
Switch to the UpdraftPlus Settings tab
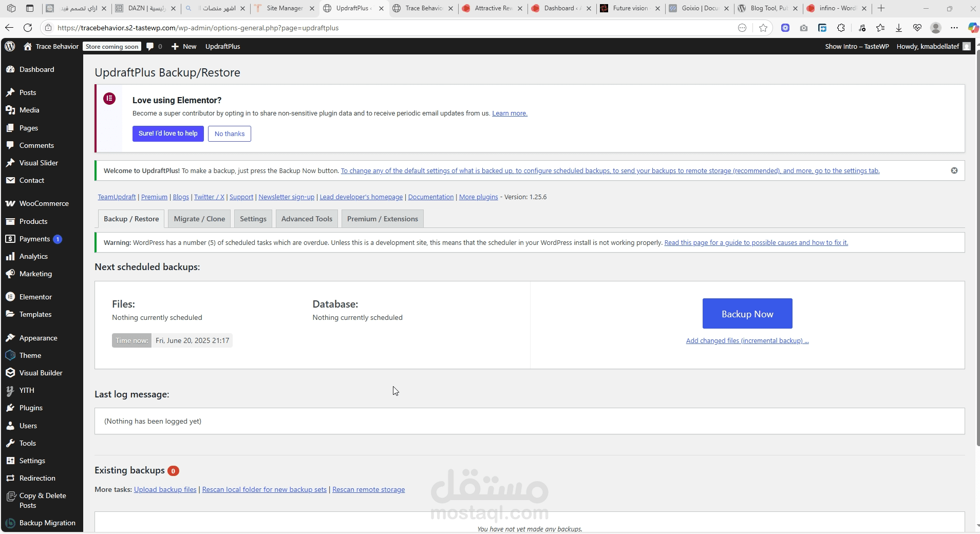[253, 219]
